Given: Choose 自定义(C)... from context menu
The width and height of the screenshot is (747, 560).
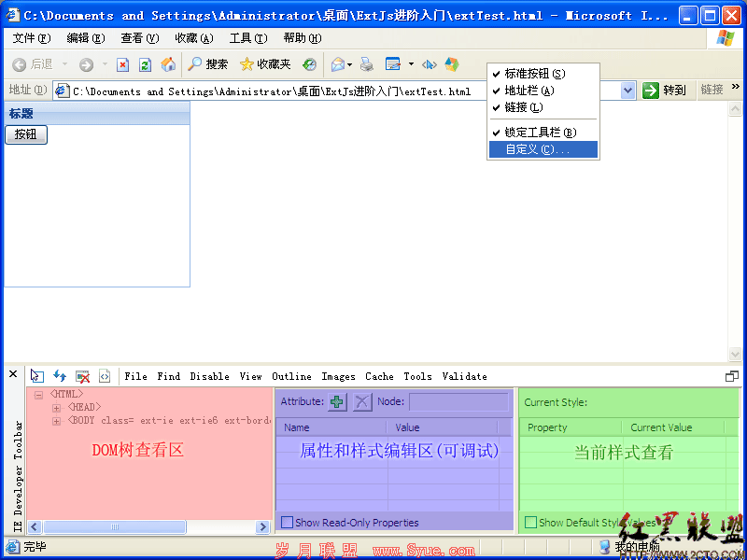Looking at the screenshot, I should coord(543,149).
